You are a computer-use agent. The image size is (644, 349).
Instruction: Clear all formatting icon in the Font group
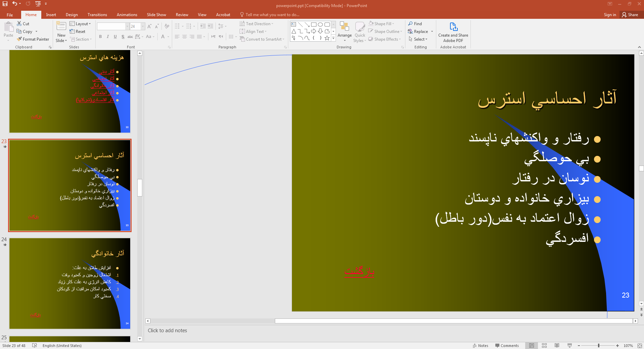pyautogui.click(x=167, y=26)
